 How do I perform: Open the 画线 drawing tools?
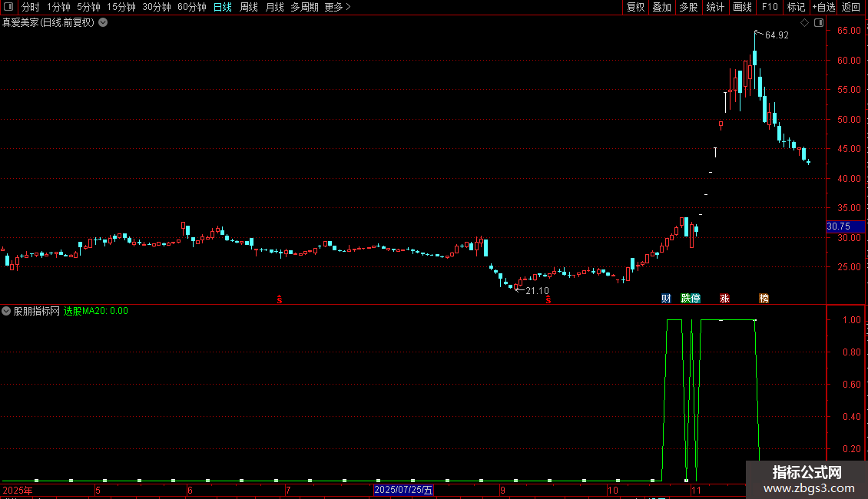tap(742, 7)
